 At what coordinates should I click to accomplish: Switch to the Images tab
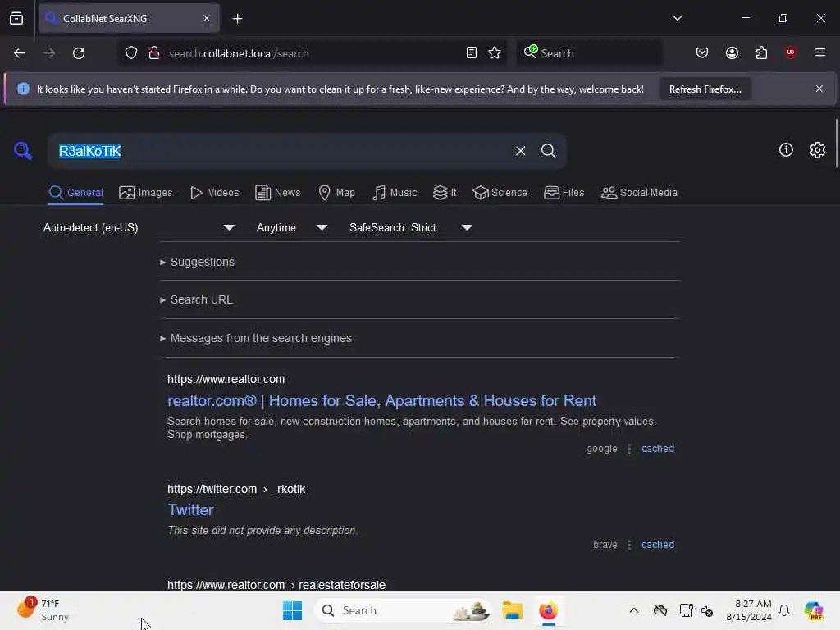click(146, 193)
